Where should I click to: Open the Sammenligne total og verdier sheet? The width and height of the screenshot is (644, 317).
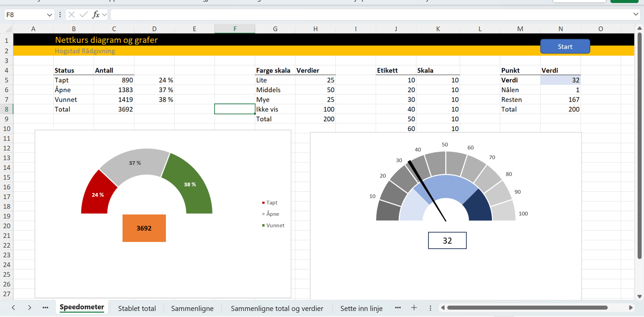[277, 308]
